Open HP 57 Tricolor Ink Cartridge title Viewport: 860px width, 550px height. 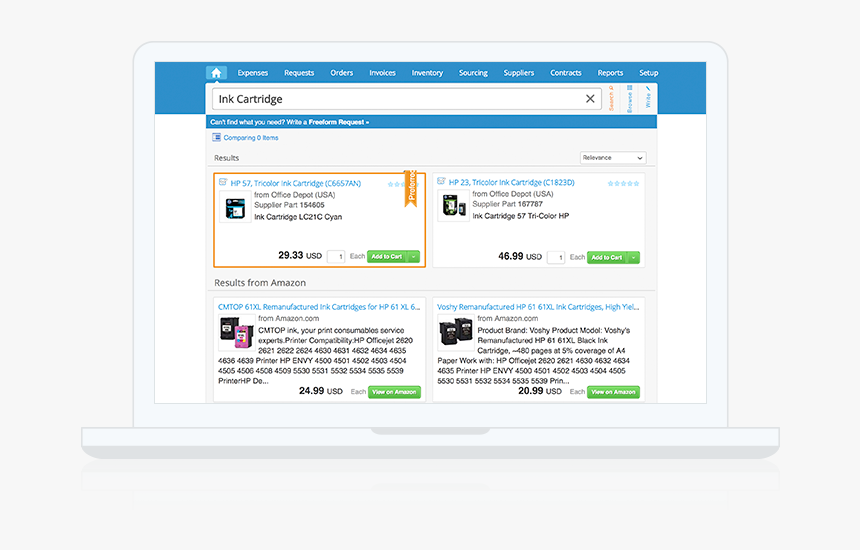tap(296, 183)
